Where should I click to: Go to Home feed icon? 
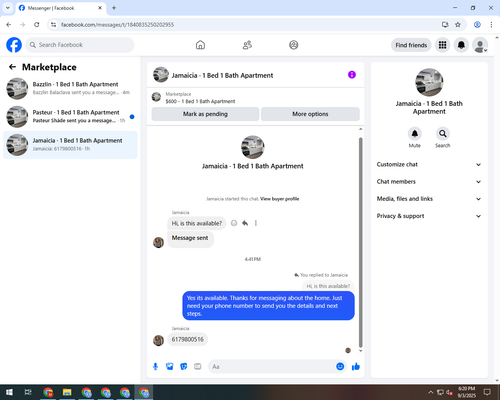pos(200,45)
